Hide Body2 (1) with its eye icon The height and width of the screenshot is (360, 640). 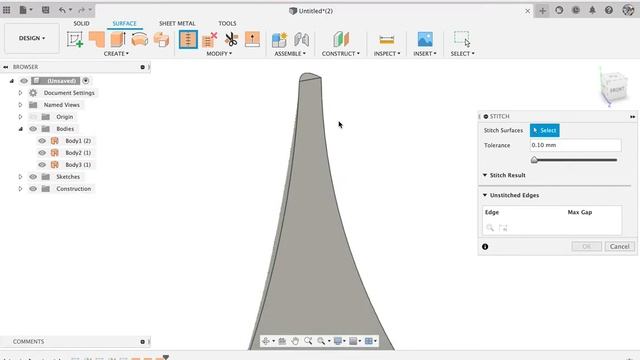pyautogui.click(x=42, y=153)
